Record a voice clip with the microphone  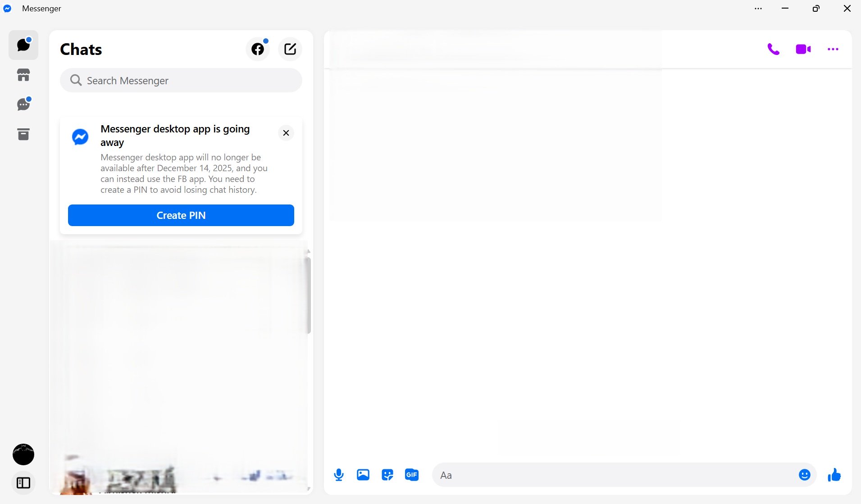click(338, 475)
